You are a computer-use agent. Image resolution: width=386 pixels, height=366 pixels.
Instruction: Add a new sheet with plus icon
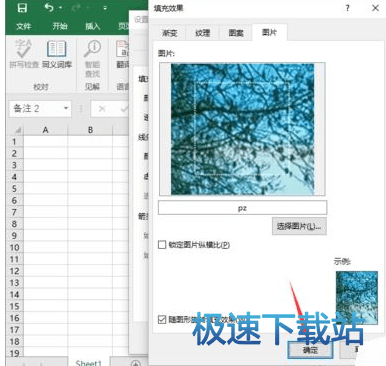point(135,363)
